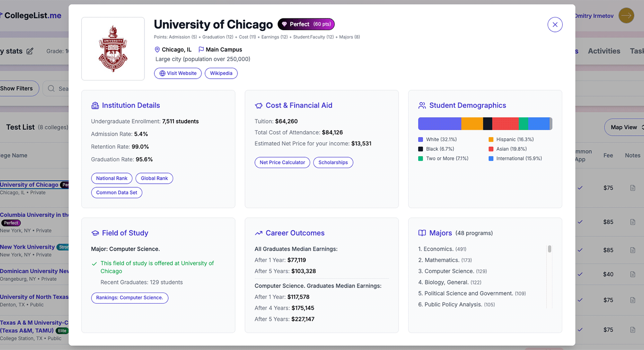Click the Two or More green legend swatch

click(x=421, y=159)
